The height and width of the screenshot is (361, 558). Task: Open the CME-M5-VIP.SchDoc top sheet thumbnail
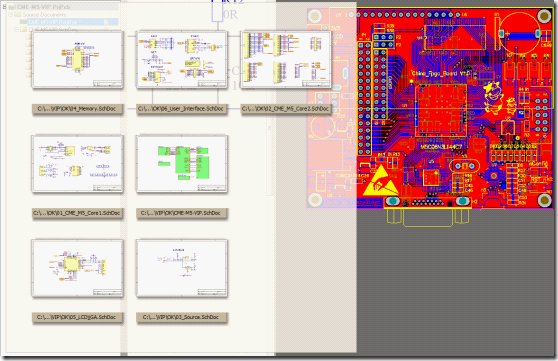pyautogui.click(x=182, y=164)
